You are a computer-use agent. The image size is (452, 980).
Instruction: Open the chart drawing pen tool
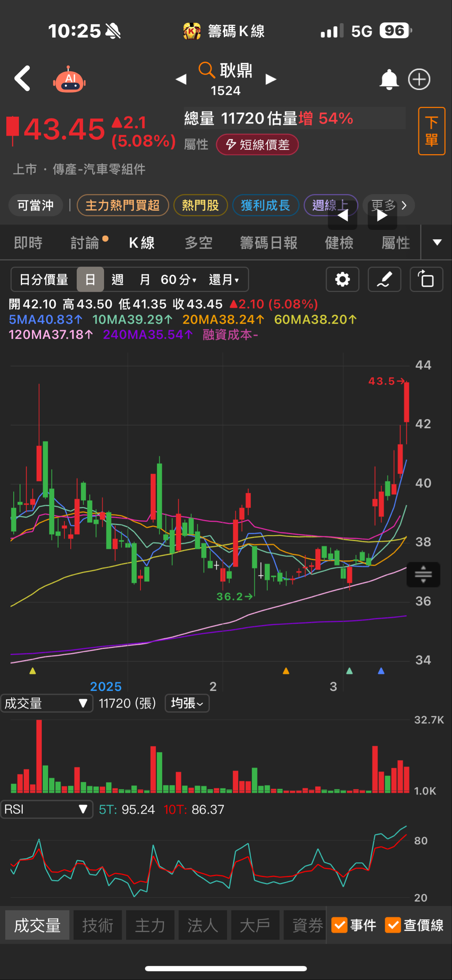[384, 280]
